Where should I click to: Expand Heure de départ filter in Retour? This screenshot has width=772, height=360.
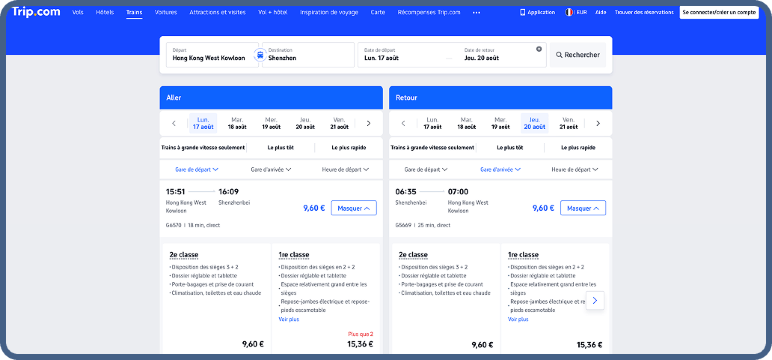[x=575, y=169]
